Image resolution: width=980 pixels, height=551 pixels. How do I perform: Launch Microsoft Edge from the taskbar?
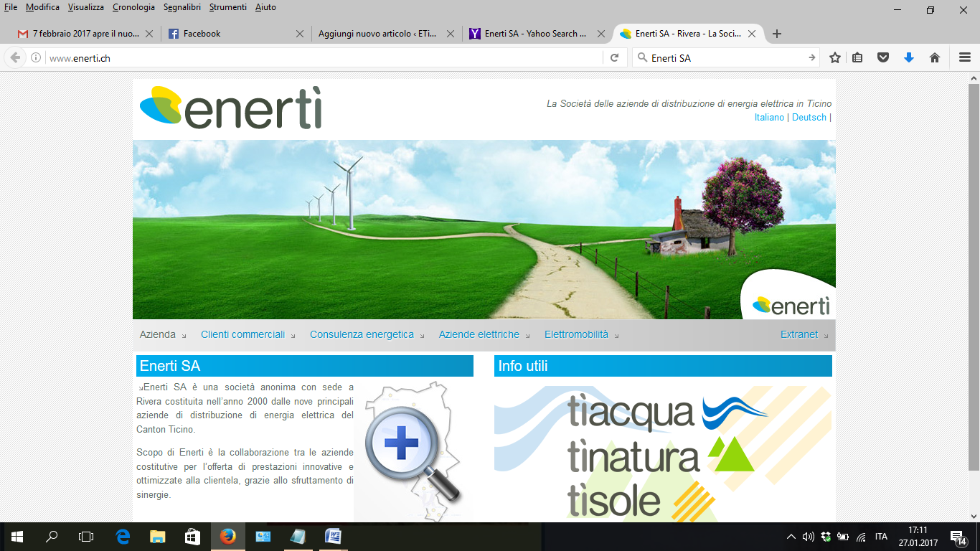pyautogui.click(x=123, y=537)
